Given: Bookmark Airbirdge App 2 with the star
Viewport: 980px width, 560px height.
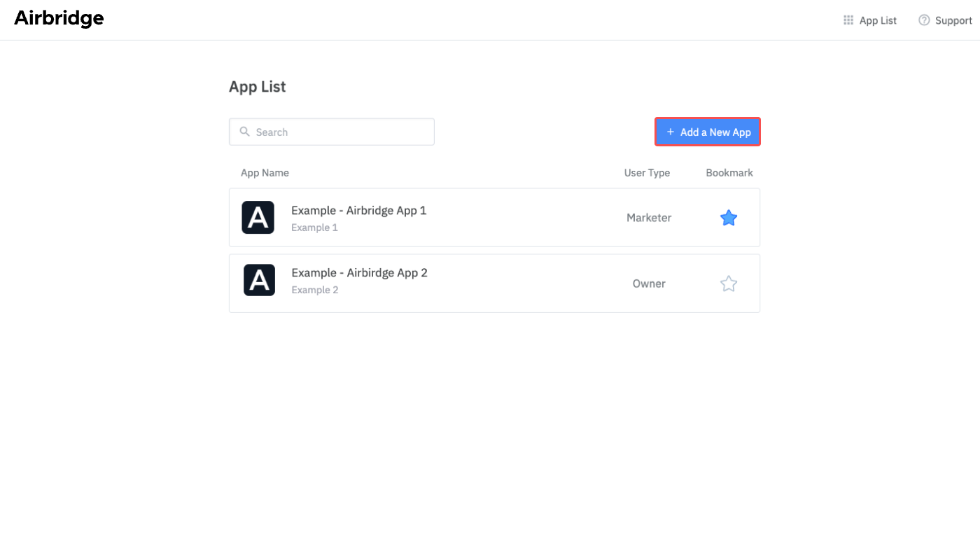Looking at the screenshot, I should (729, 283).
